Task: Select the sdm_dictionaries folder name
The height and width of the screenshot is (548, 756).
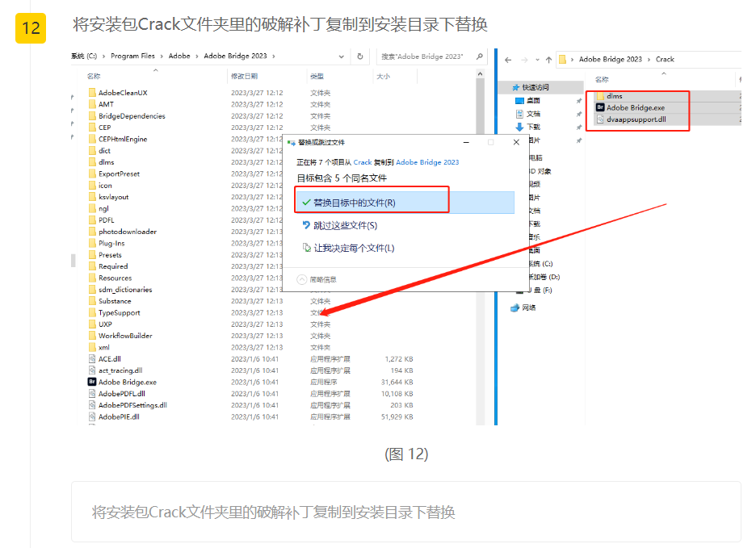Action: tap(125, 290)
